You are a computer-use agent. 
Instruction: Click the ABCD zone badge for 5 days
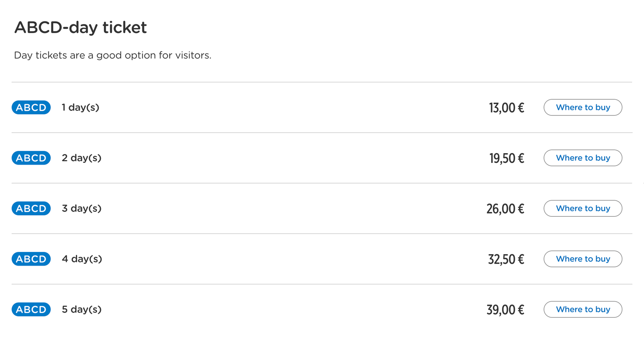pyautogui.click(x=31, y=309)
